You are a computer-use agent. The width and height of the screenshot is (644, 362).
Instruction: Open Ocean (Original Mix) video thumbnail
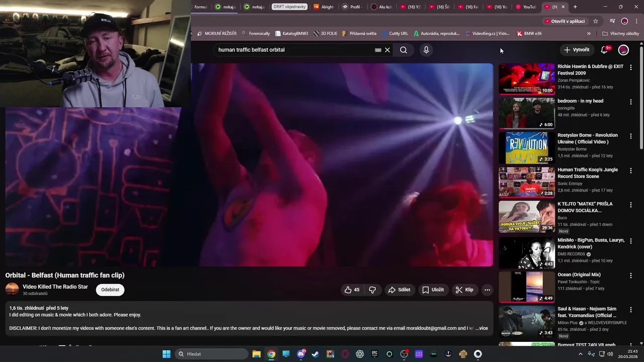527,287
